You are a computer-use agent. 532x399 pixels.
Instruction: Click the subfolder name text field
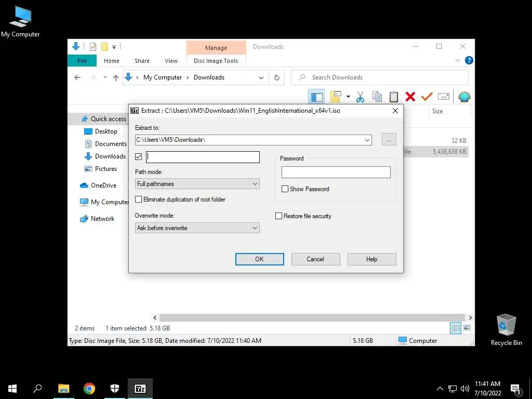(x=203, y=157)
